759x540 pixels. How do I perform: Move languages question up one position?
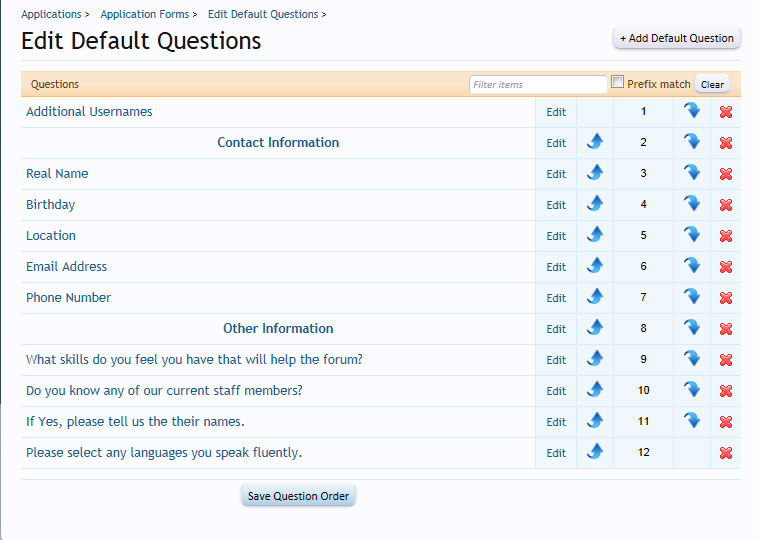595,452
